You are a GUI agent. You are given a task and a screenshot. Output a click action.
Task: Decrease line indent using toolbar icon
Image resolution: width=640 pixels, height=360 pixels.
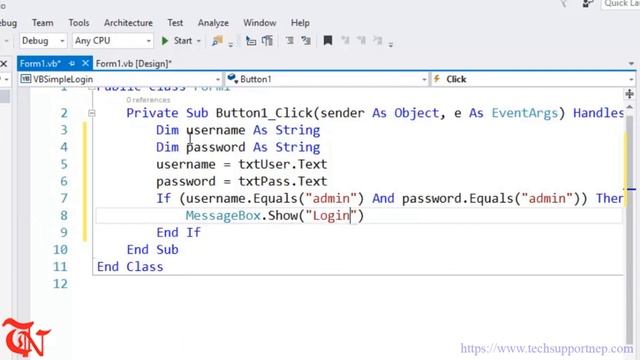click(x=289, y=41)
